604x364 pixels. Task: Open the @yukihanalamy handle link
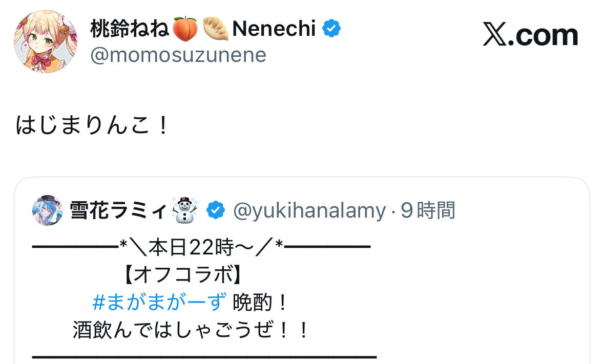pos(309,210)
